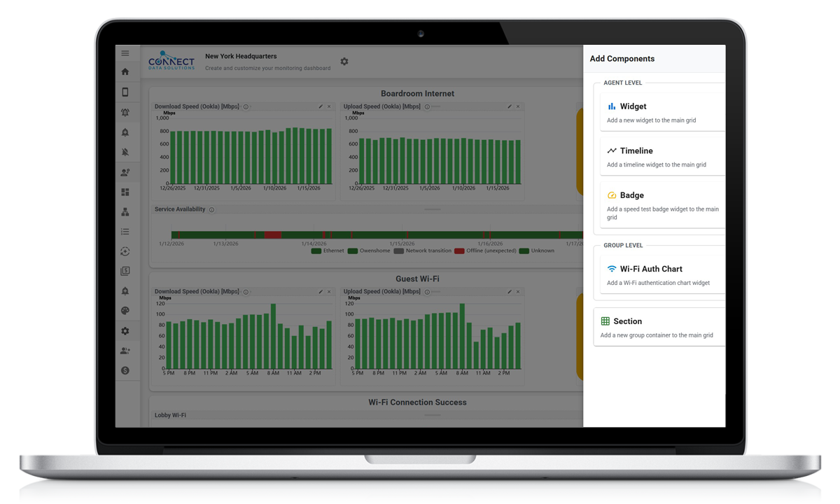The width and height of the screenshot is (840, 504).
Task: Open the color palette theme icon
Action: (125, 311)
